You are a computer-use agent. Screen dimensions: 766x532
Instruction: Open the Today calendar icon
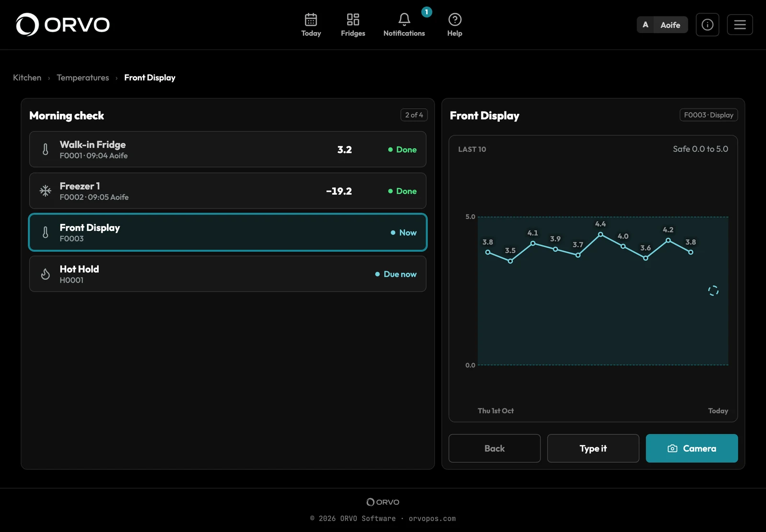(311, 20)
